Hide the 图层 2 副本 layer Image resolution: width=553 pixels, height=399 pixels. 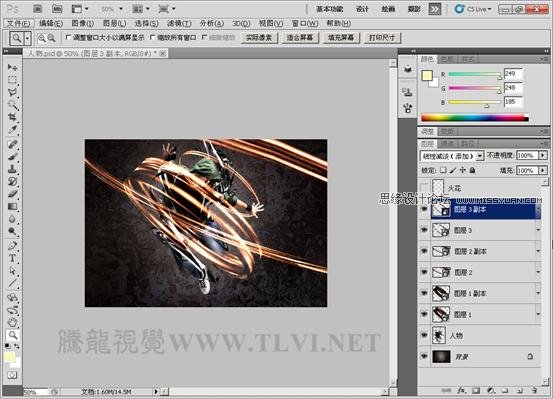[x=424, y=251]
